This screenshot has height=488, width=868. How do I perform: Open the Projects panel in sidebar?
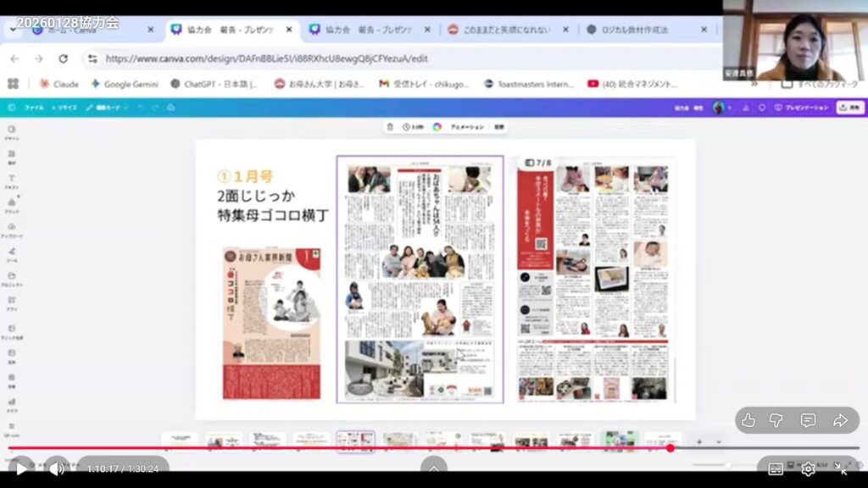(x=12, y=278)
